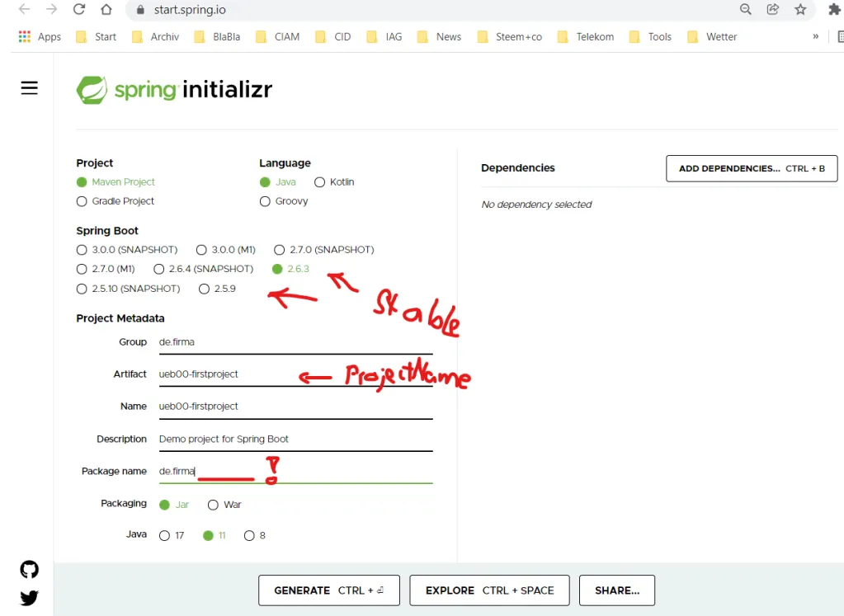
Task: Click the Generate button
Action: click(329, 590)
